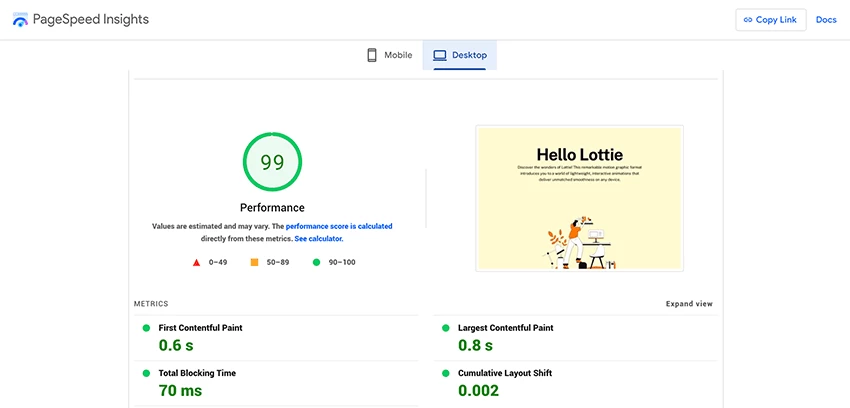Click the PageSpeed Insights logo icon
Viewport: 850px width, 408px height.
tap(20, 20)
